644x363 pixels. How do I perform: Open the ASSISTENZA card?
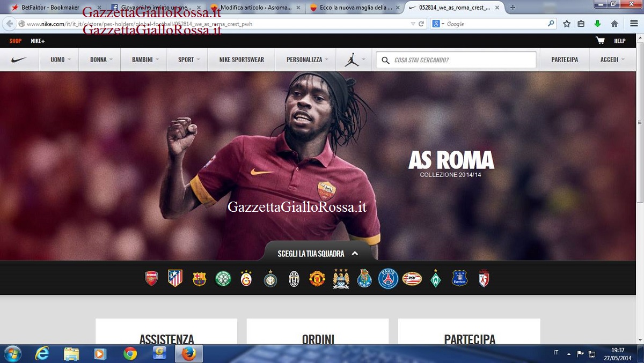click(x=166, y=331)
